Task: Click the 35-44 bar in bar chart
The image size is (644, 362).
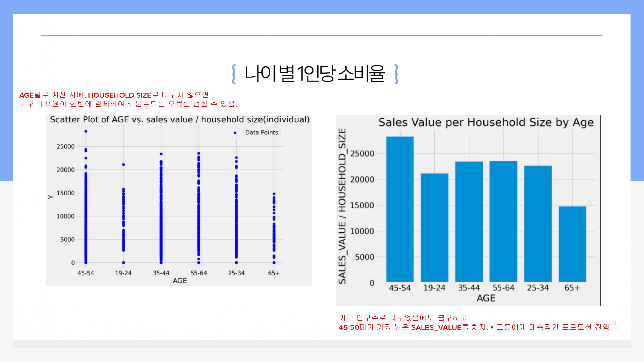Action: (469, 222)
